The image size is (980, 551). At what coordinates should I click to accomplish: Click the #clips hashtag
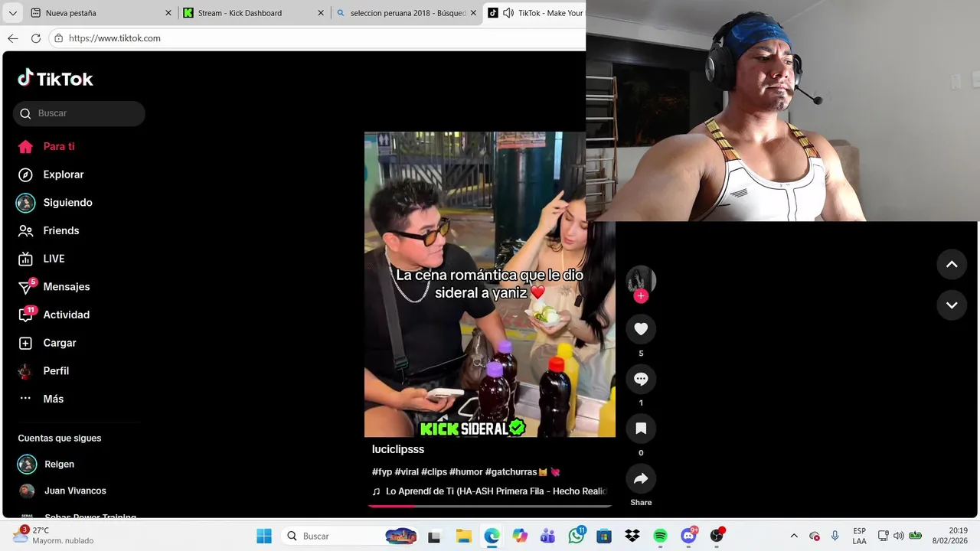point(434,472)
